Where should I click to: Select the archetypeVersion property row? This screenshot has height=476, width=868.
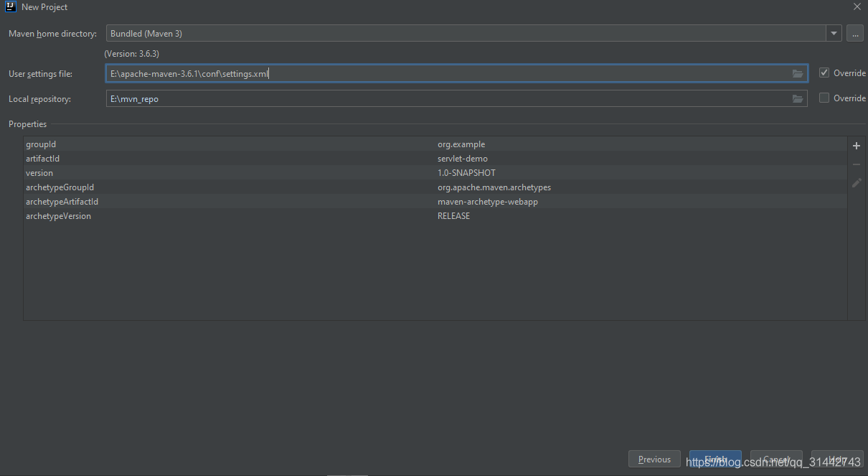click(x=435, y=216)
